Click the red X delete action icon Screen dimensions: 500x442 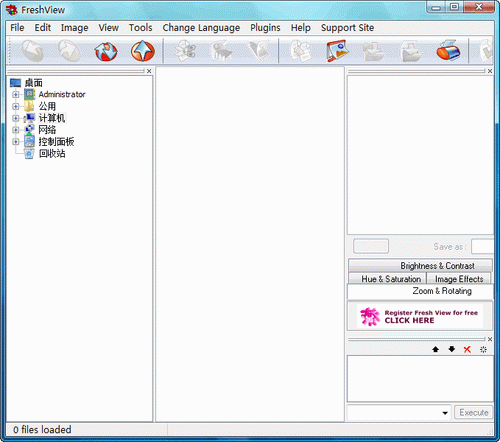tap(467, 349)
